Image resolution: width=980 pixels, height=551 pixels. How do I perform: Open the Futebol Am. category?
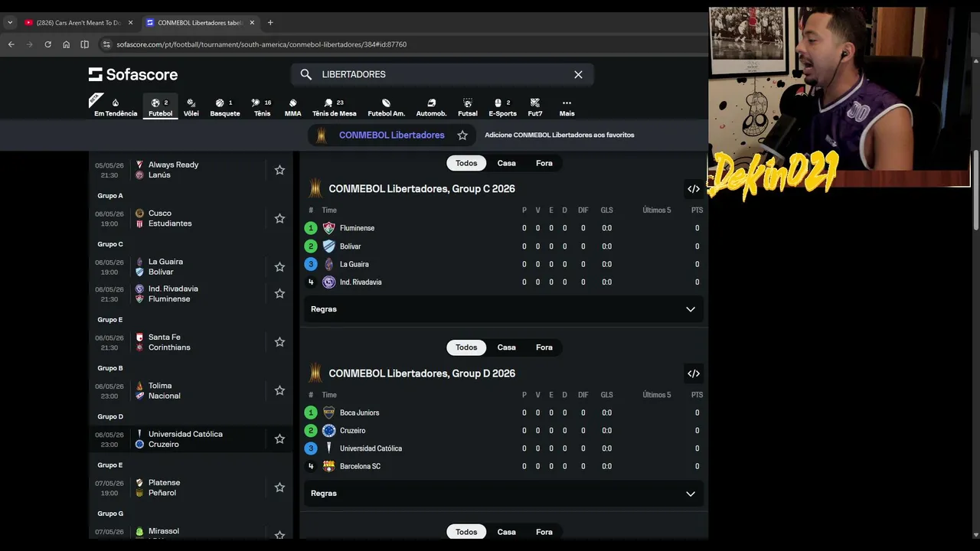click(x=386, y=107)
